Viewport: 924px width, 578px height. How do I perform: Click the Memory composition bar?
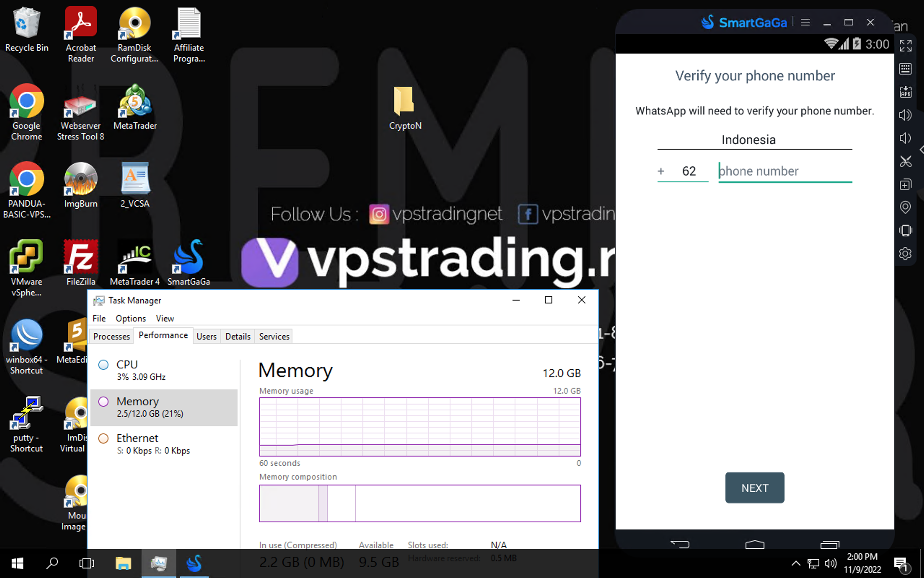tap(420, 503)
